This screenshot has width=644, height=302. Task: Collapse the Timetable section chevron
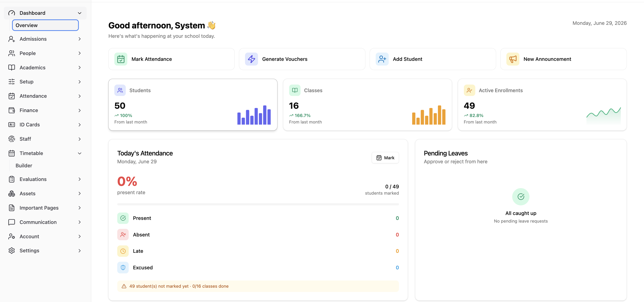point(79,153)
